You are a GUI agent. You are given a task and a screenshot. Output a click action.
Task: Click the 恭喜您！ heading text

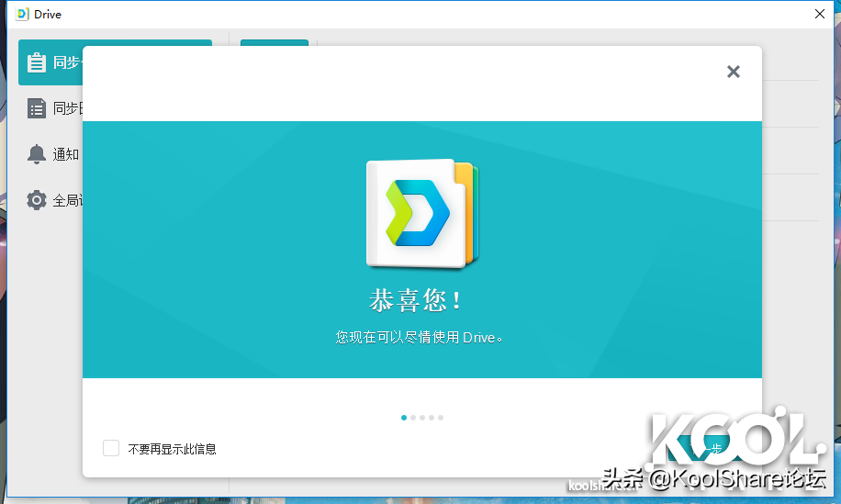(x=416, y=300)
